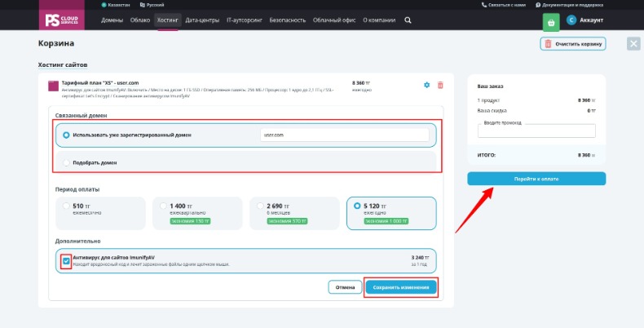Click 'Перейти к оплате' button
This screenshot has width=644, height=328.
pyautogui.click(x=536, y=179)
